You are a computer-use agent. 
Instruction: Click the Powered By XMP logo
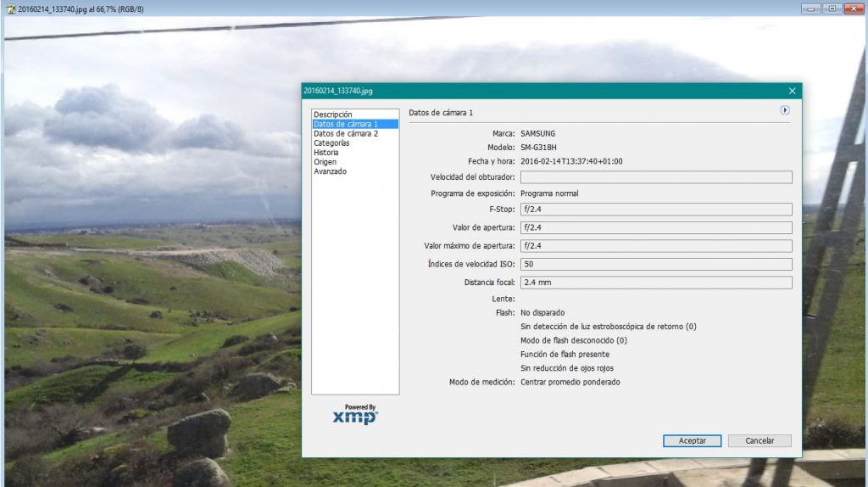tap(355, 414)
